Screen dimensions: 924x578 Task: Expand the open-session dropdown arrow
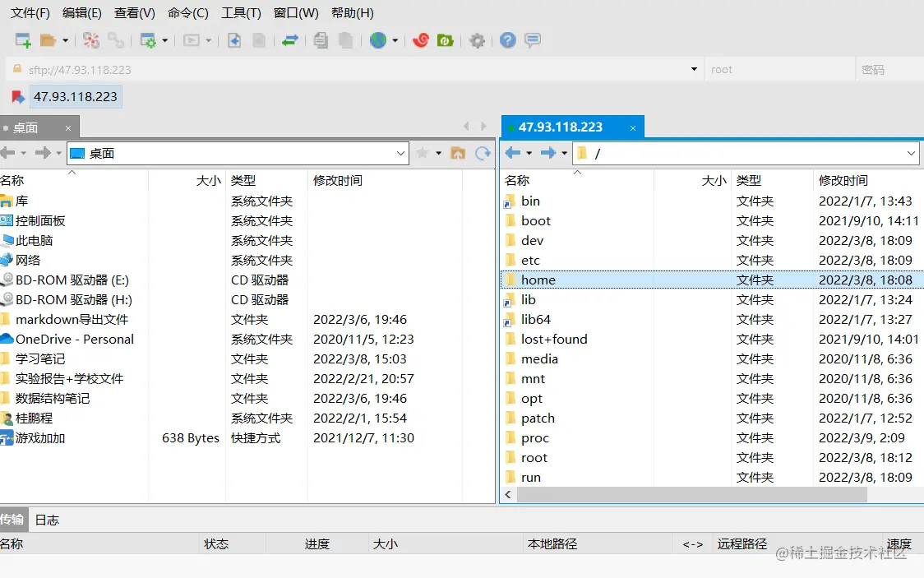click(66, 40)
